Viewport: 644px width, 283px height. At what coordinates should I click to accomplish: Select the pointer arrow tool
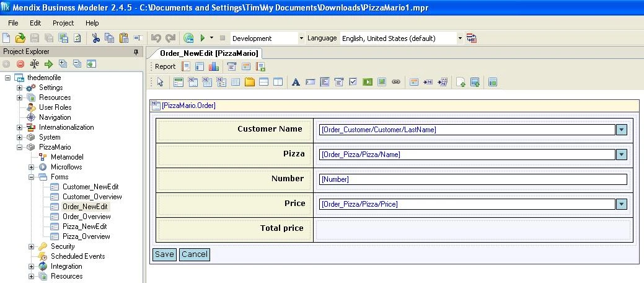[x=159, y=82]
